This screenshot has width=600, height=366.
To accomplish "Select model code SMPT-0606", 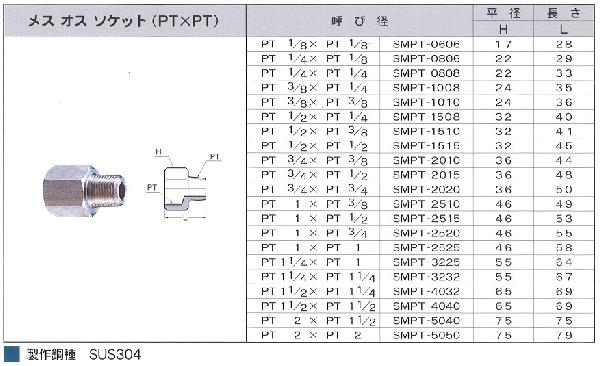I will [x=426, y=44].
